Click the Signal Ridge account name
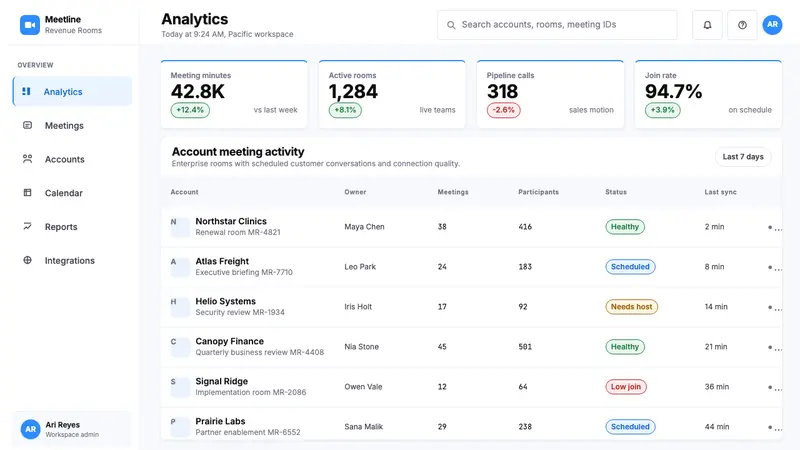Screen dimensions: 800x450 click(x=221, y=381)
